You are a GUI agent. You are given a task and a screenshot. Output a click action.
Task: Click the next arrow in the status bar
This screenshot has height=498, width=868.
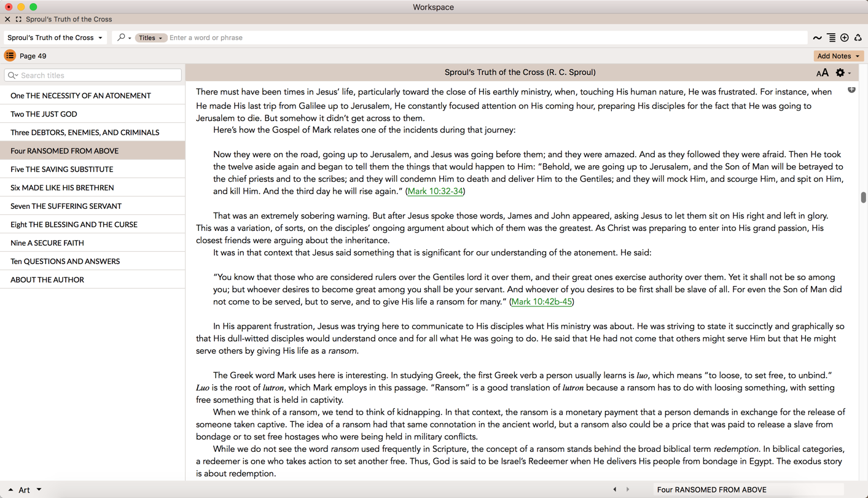click(x=627, y=489)
